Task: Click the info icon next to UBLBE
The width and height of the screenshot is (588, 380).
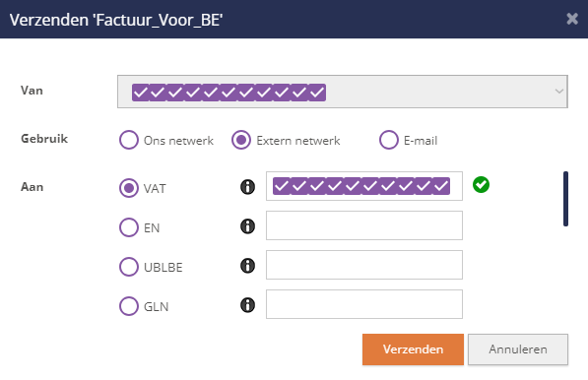Action: [x=247, y=266]
